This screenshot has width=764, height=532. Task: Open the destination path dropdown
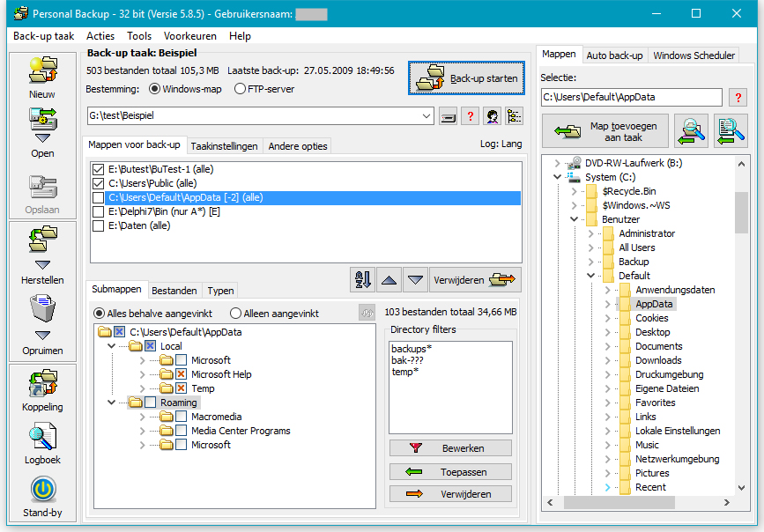[427, 116]
